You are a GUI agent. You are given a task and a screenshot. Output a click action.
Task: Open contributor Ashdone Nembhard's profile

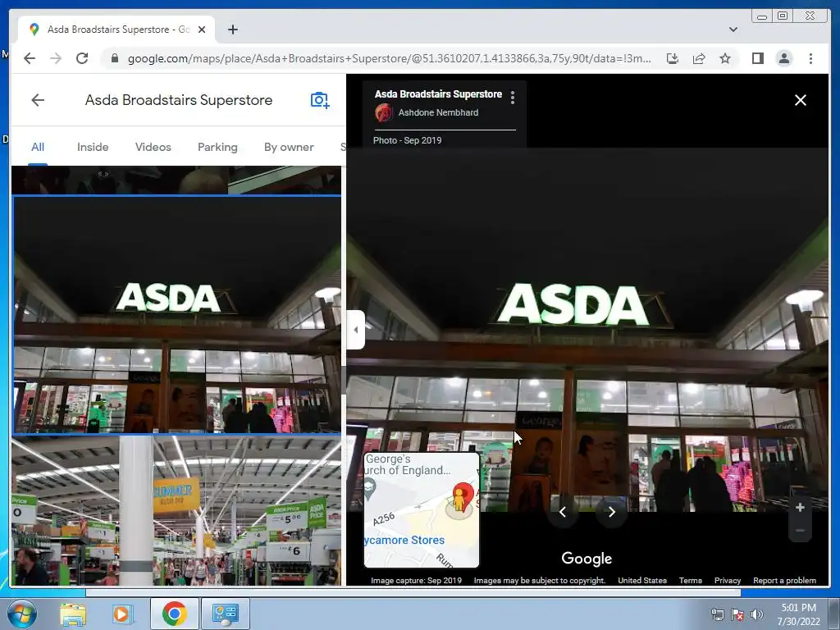(x=438, y=112)
